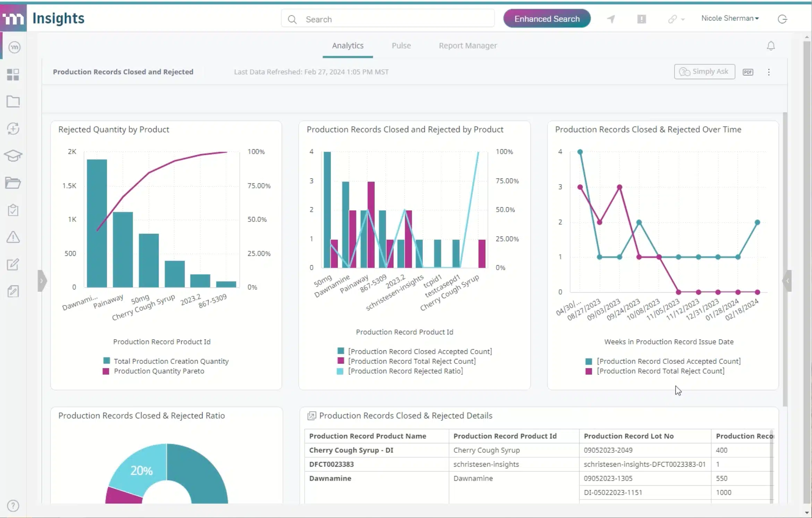Click the navigation arrow icon

pos(611,18)
